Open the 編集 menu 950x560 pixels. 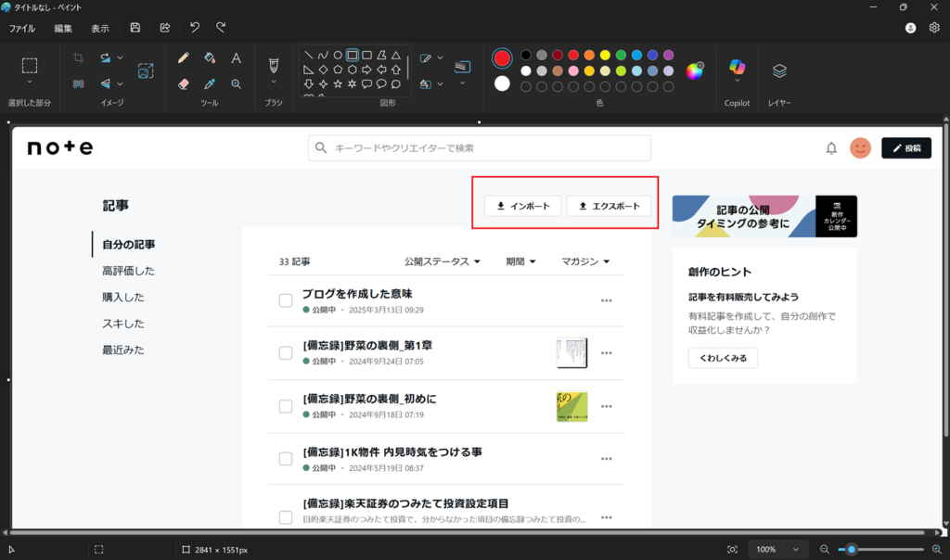pyautogui.click(x=63, y=29)
